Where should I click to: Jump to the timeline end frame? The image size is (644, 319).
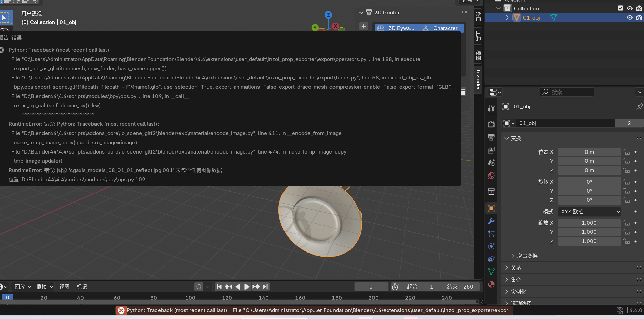point(265,286)
